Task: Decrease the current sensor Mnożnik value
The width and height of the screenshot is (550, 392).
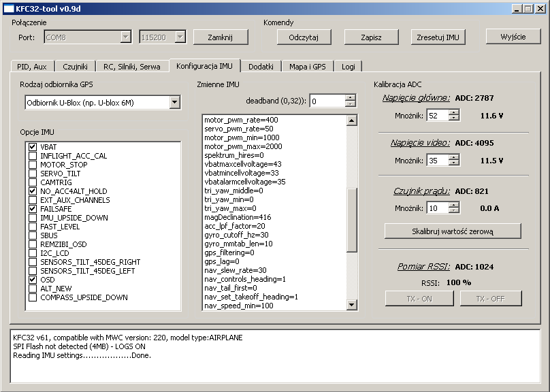Action: 454,211
